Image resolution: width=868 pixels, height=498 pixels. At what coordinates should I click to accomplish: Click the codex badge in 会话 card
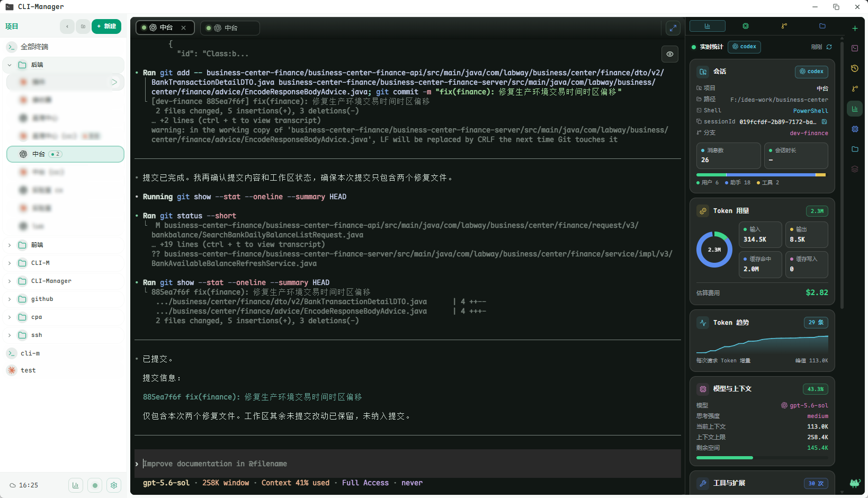(x=811, y=72)
